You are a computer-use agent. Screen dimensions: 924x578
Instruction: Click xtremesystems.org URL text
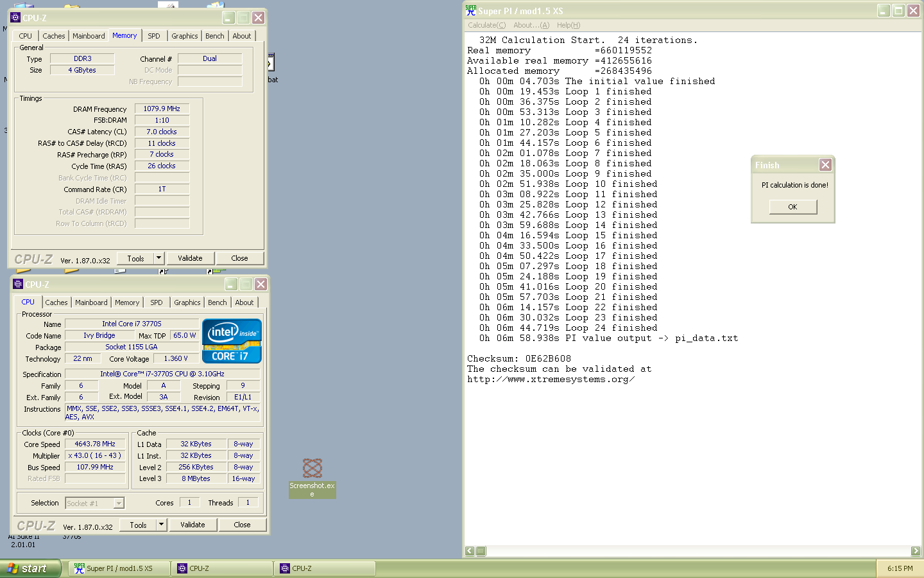[x=551, y=379]
